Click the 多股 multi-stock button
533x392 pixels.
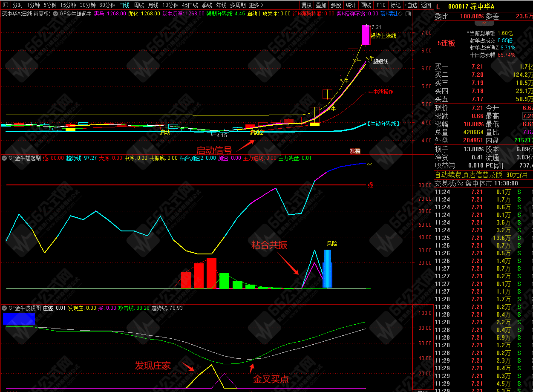[336, 5]
